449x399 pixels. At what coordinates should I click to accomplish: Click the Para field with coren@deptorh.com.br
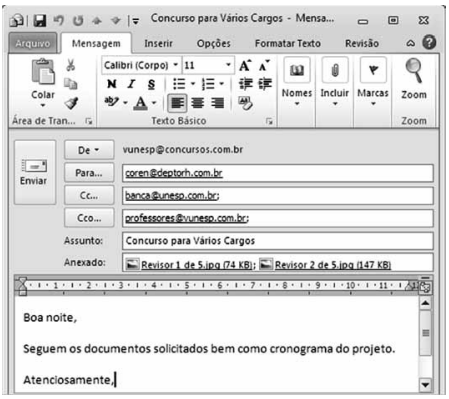[278, 173]
